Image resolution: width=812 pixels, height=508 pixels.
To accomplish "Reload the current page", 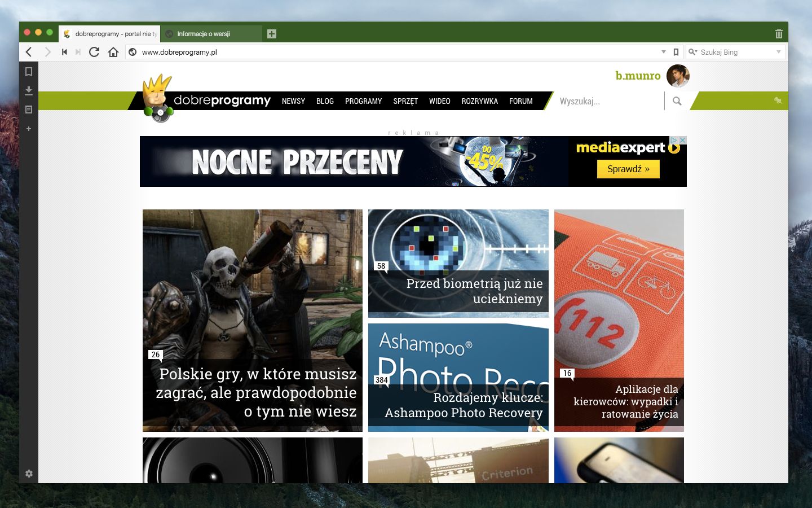I will coord(94,52).
